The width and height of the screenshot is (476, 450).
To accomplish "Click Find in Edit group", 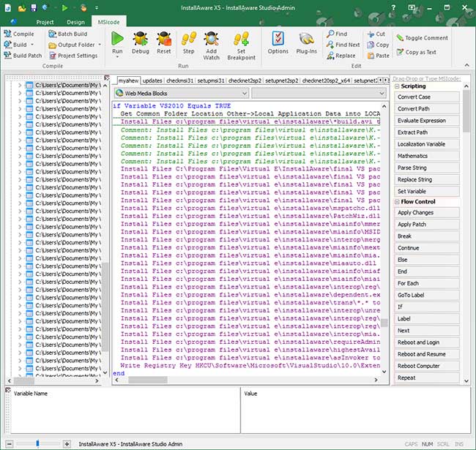I will point(337,34).
